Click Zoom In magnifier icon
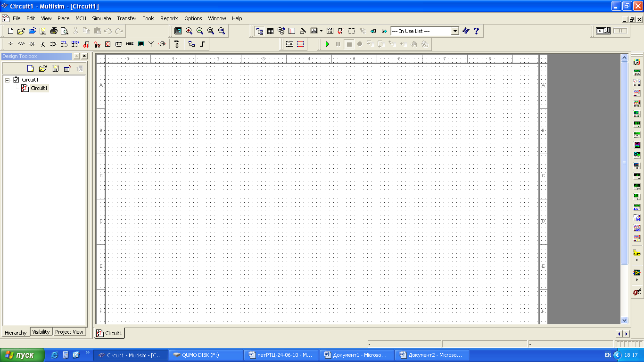The image size is (644, 362). (x=189, y=31)
